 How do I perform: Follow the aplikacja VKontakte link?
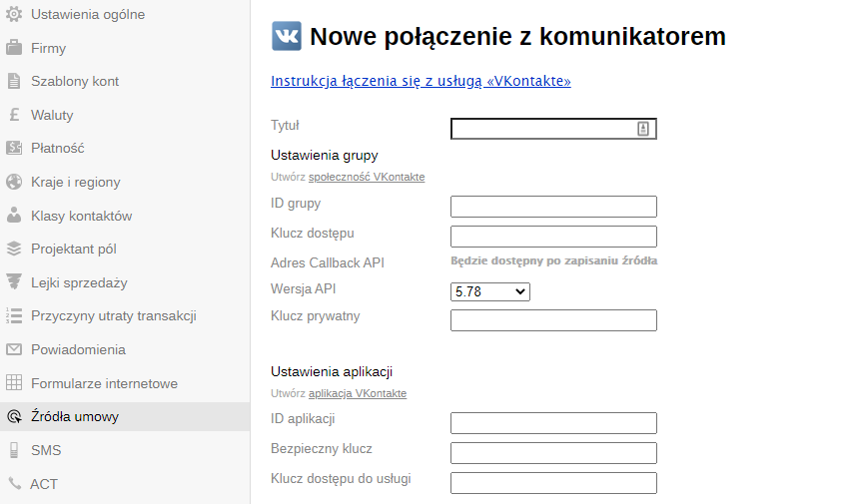[357, 393]
